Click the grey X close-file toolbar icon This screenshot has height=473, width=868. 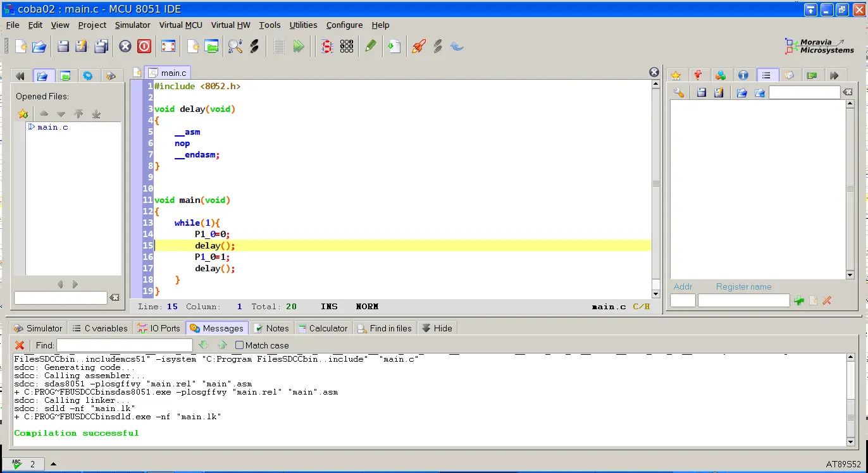coord(125,46)
